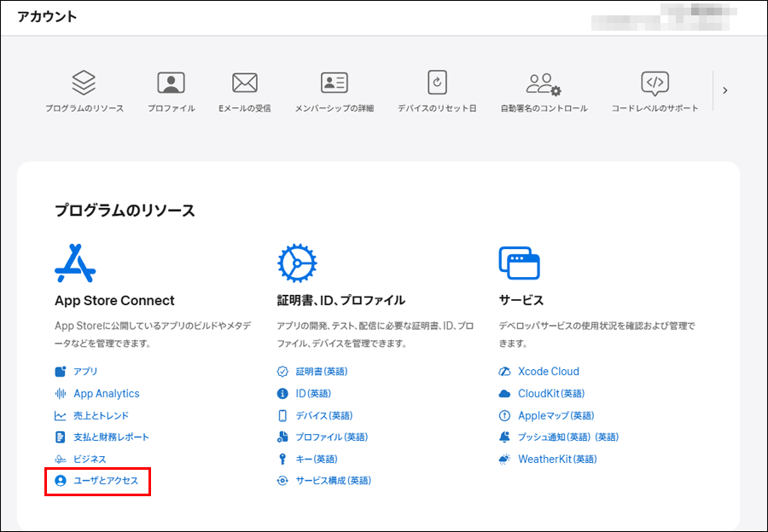Viewport: 768px width, 532px height.
Task: Select the コードレベルのサポート tab label
Action: [655, 108]
